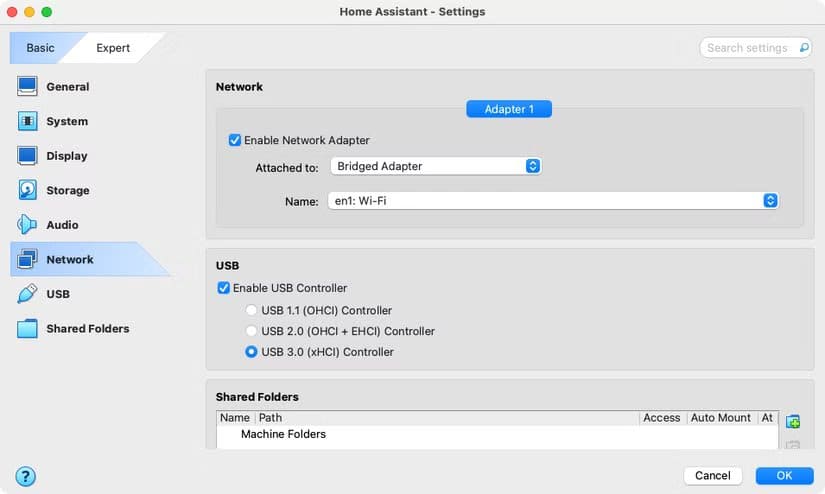Screen dimensions: 825x494
Task: Confirm settings with the OK button
Action: tap(784, 476)
